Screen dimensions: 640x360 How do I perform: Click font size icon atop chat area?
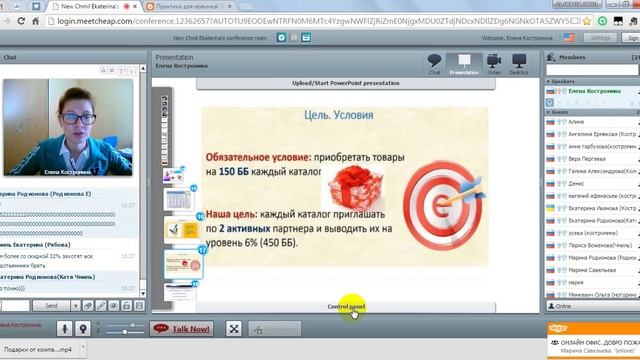pos(122,71)
